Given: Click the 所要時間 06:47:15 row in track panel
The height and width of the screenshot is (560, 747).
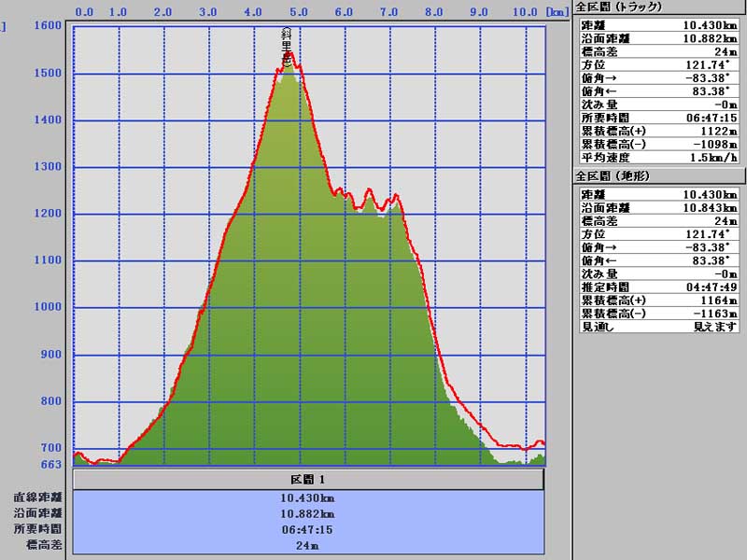Looking at the screenshot, I should coord(658,117).
